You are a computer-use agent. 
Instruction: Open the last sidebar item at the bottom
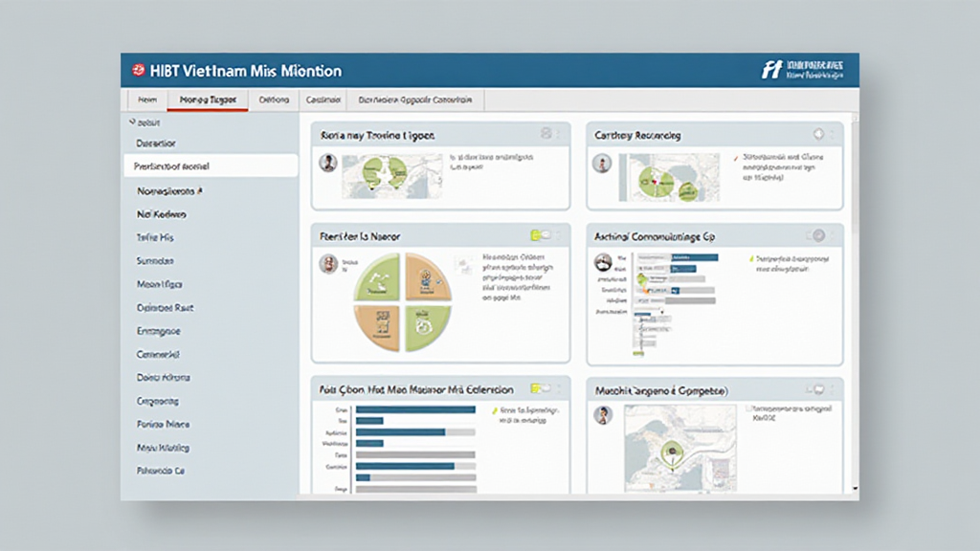(x=161, y=471)
